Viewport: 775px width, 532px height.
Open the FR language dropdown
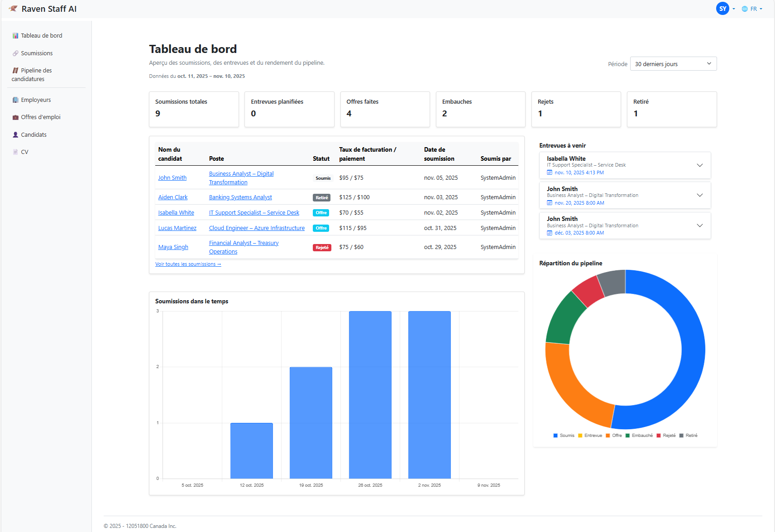coord(753,9)
